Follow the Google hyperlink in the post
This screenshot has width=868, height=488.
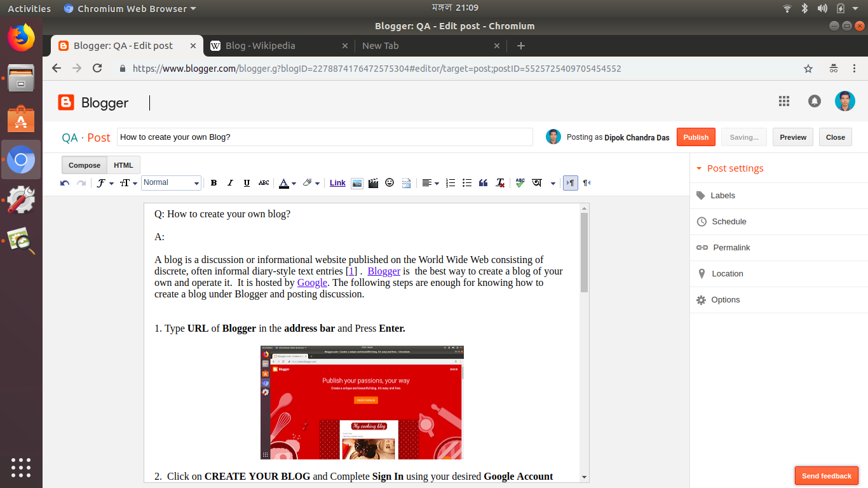(x=312, y=283)
